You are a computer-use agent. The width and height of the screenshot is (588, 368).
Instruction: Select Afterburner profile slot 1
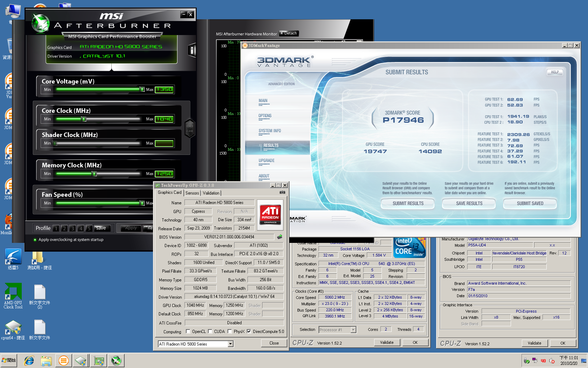point(56,229)
